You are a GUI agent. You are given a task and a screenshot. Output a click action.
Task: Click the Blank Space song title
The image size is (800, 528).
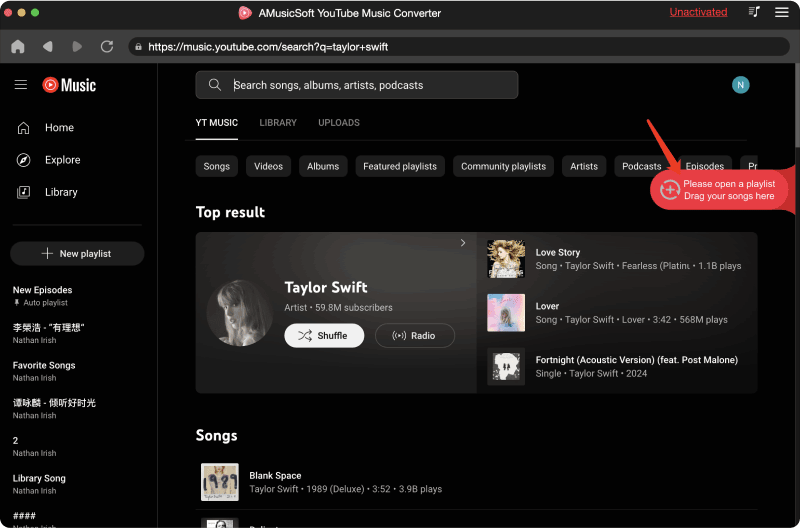[x=275, y=475]
